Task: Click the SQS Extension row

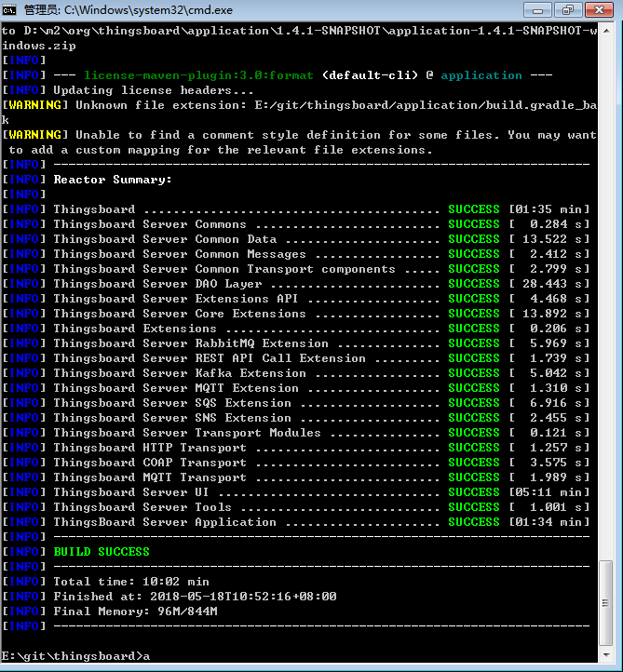Action: click(x=296, y=403)
